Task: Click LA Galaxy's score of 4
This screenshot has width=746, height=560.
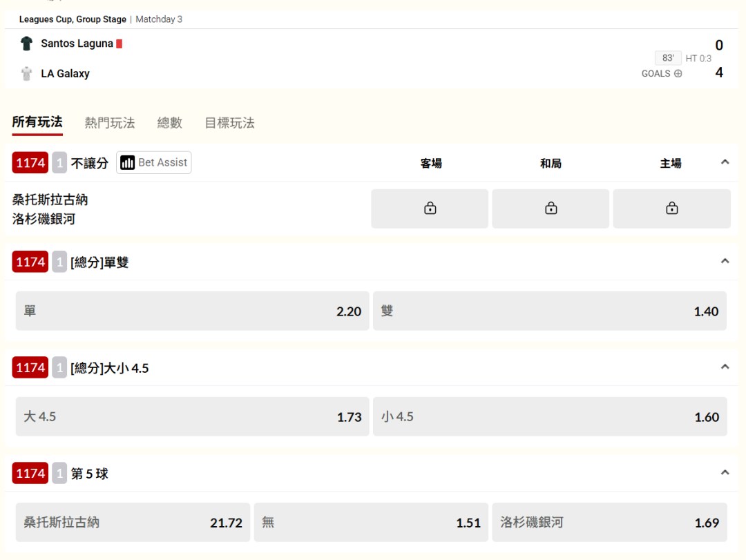Action: 719,73
